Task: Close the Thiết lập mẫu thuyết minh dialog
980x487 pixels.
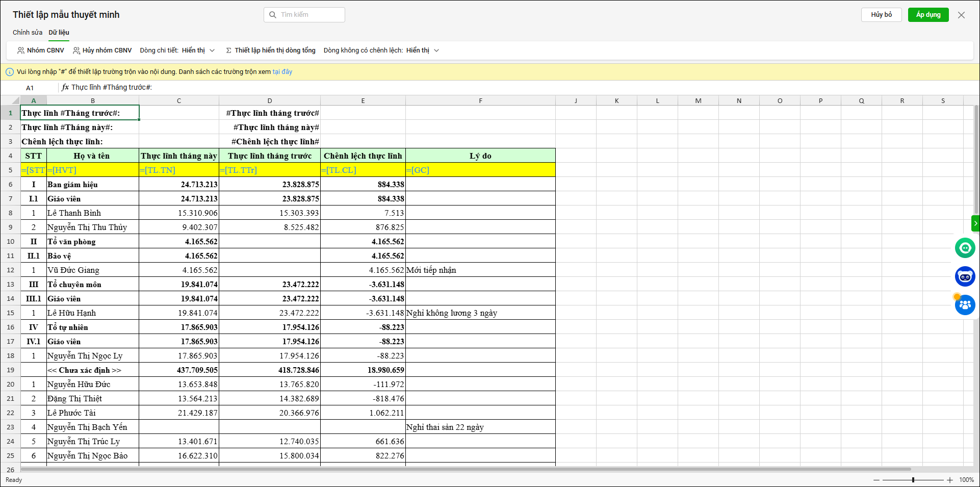Action: coord(961,15)
